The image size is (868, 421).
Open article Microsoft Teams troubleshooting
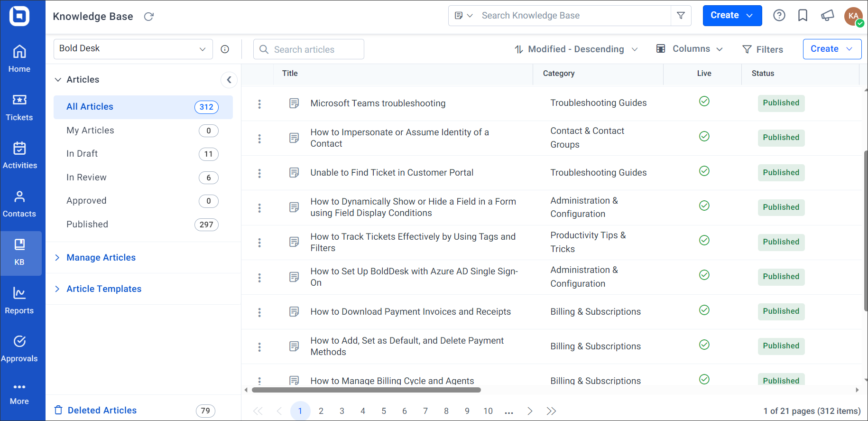tap(378, 103)
